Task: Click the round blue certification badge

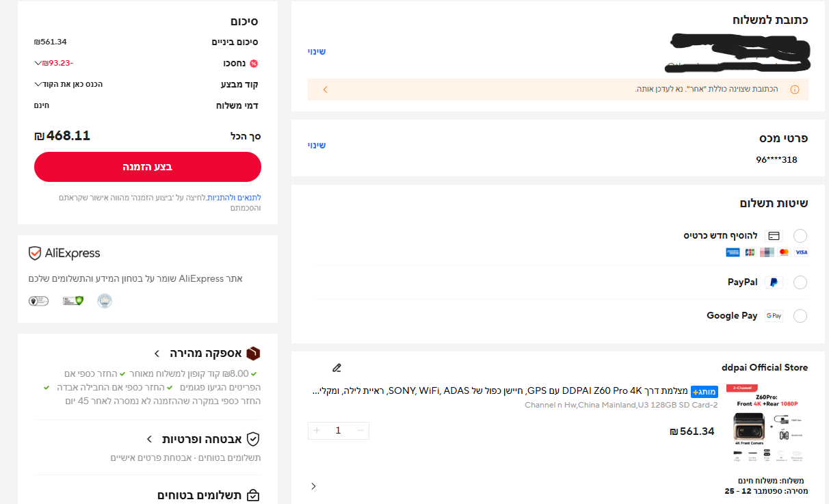Action: click(105, 300)
